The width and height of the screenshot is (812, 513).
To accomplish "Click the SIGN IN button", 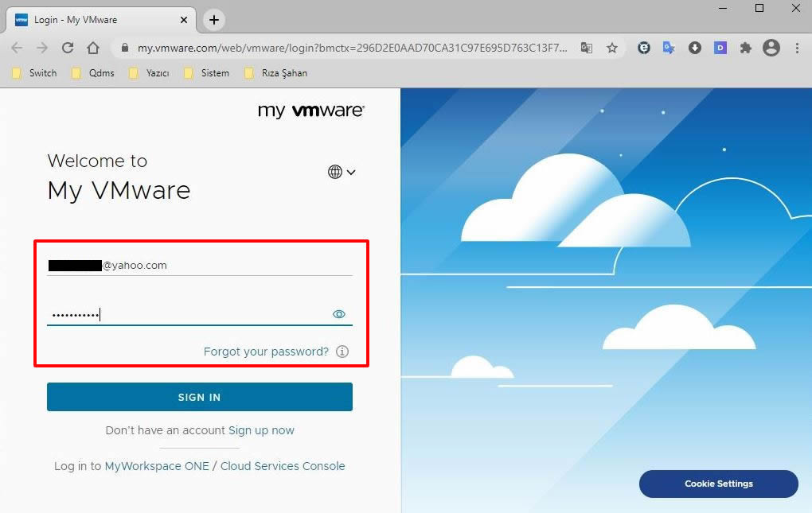I will [199, 397].
